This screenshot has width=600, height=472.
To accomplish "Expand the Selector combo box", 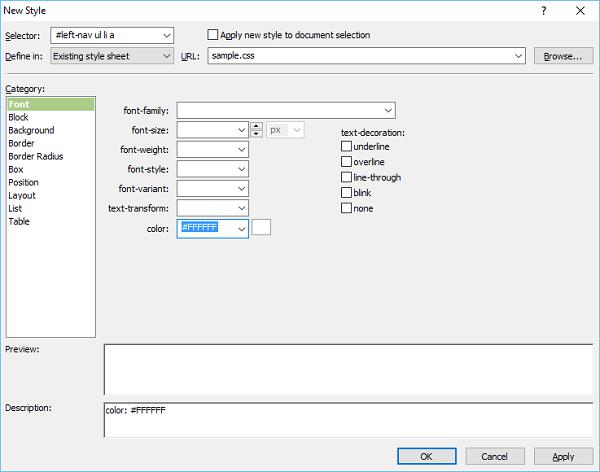I will click(166, 35).
